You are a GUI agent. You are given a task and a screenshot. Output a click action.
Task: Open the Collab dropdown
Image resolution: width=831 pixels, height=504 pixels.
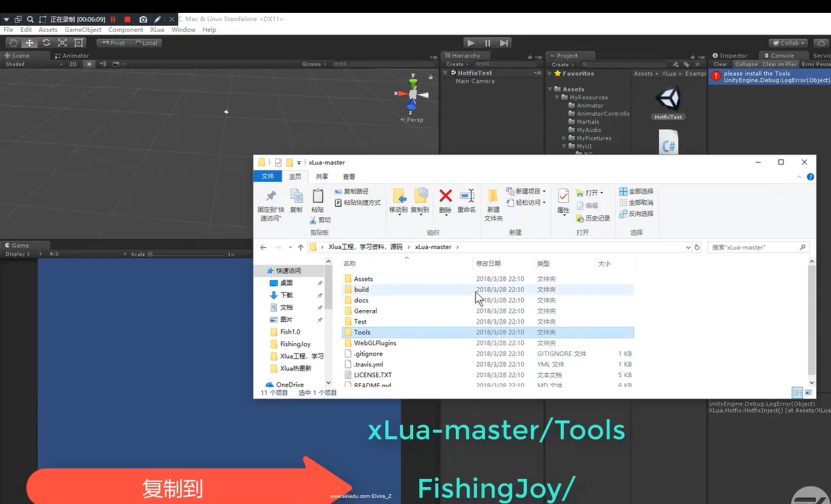[789, 43]
